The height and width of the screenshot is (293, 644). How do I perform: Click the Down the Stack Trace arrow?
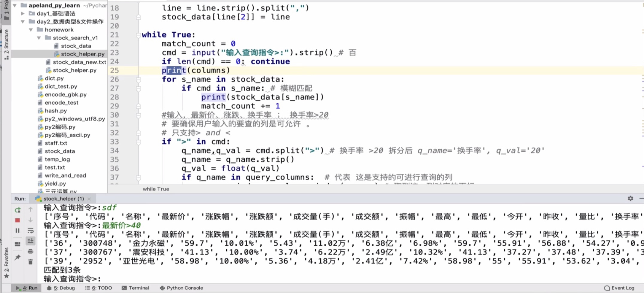[x=31, y=220]
